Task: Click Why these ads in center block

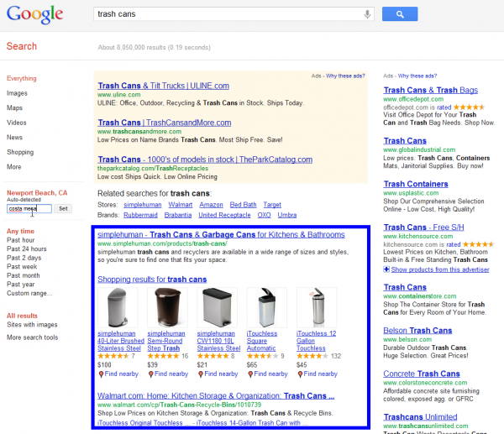Action: pyautogui.click(x=345, y=76)
